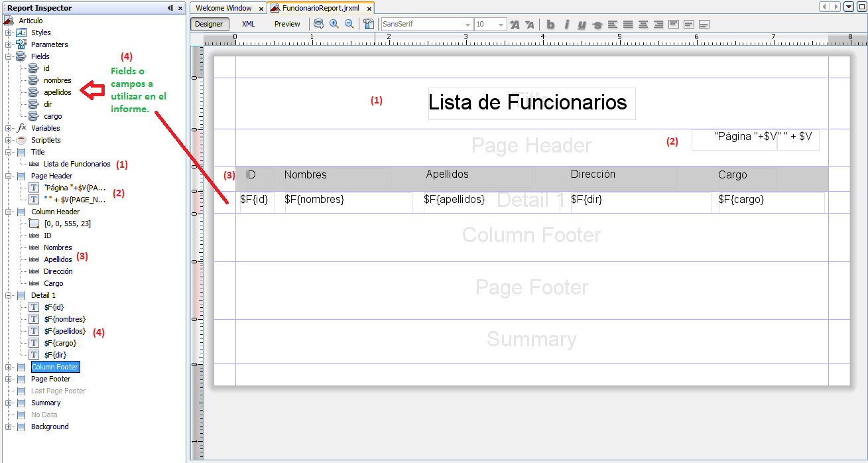Decrease font size using the shrink-text icon
Image resolution: width=868 pixels, height=463 pixels.
tap(529, 24)
